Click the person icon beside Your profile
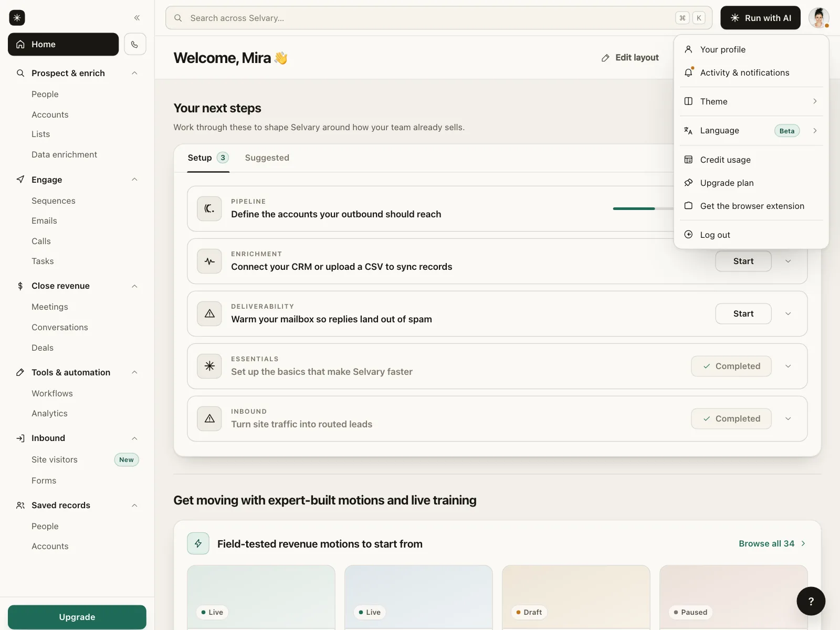840x630 pixels. pyautogui.click(x=688, y=49)
